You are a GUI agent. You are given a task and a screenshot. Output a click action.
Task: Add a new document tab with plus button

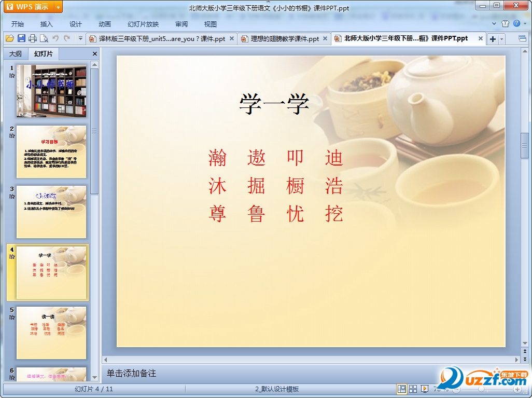[493, 39]
